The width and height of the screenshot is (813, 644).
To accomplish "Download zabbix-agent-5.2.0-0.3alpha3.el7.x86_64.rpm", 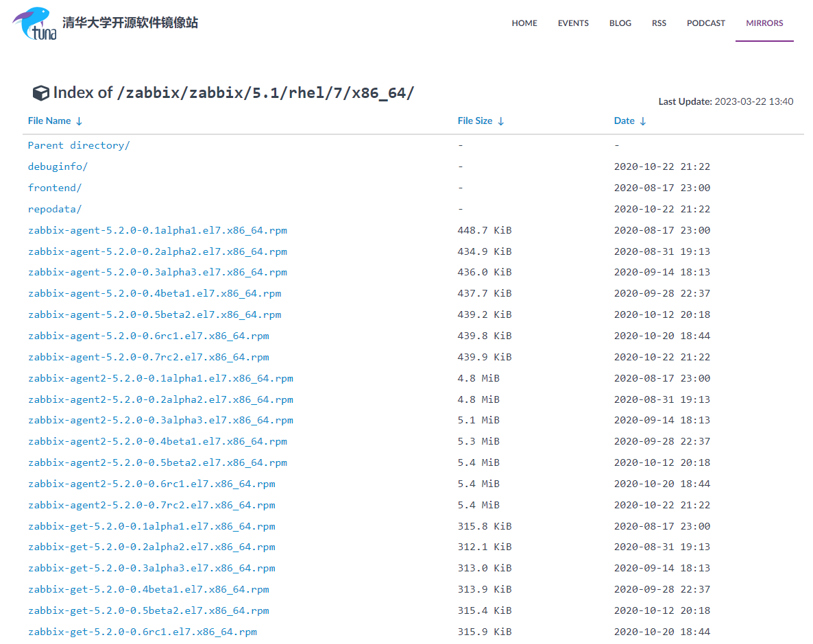I will [x=158, y=273].
